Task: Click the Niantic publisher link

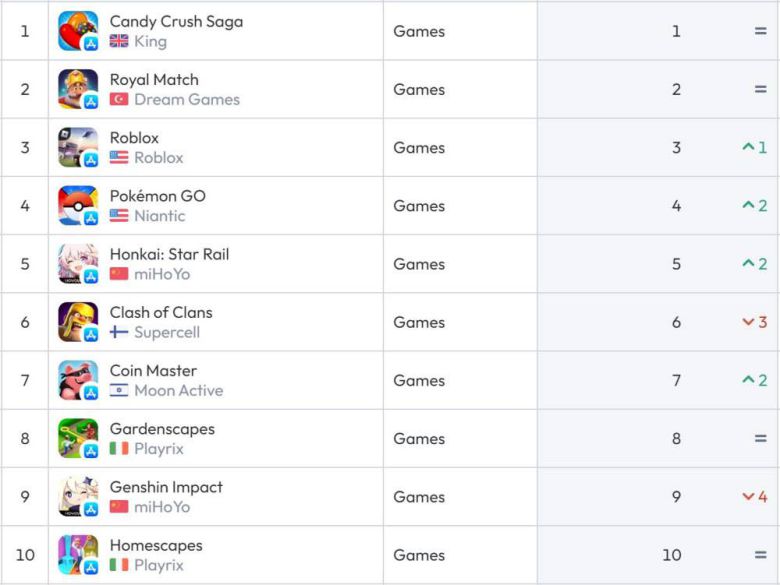Action: (159, 215)
